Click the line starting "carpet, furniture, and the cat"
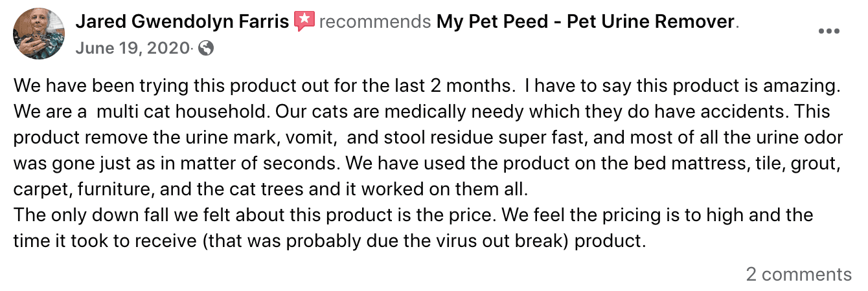The image size is (868, 291). (271, 191)
